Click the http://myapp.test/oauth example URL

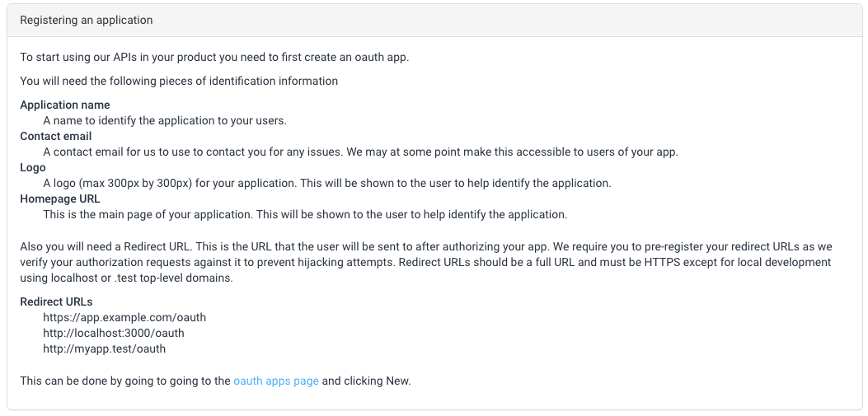(x=104, y=348)
